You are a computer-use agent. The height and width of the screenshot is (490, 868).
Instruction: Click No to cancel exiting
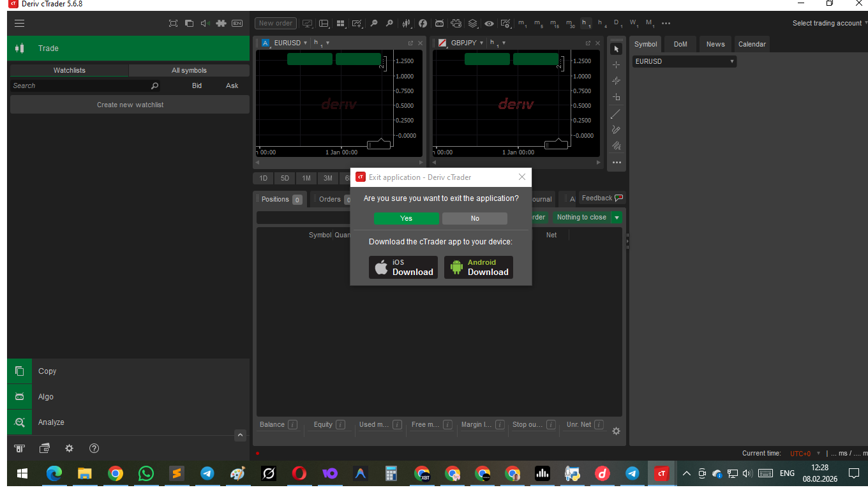(x=474, y=218)
